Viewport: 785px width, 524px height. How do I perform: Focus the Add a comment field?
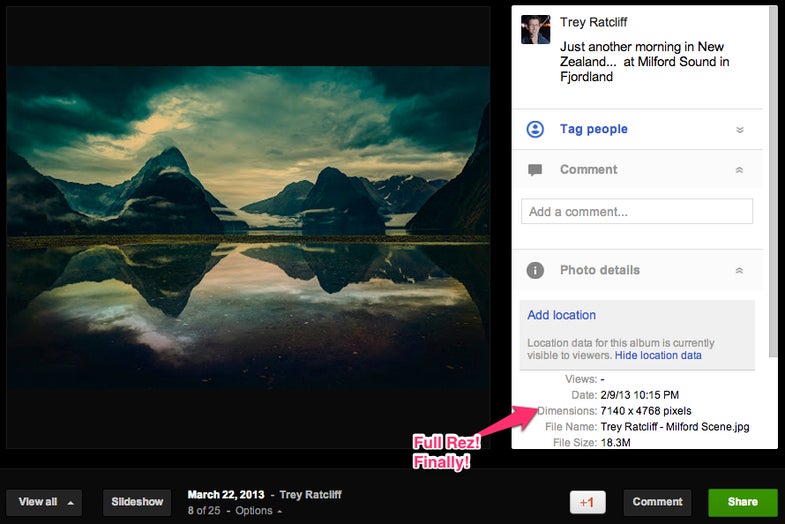636,211
